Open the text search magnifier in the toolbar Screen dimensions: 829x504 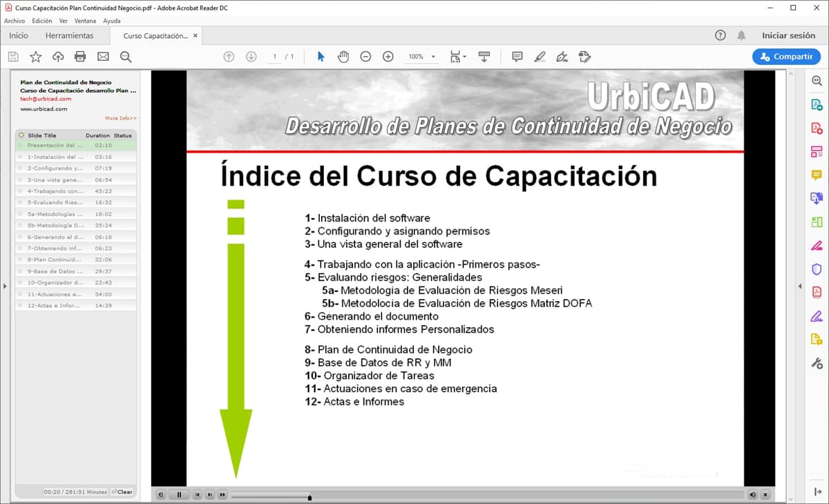coord(126,57)
